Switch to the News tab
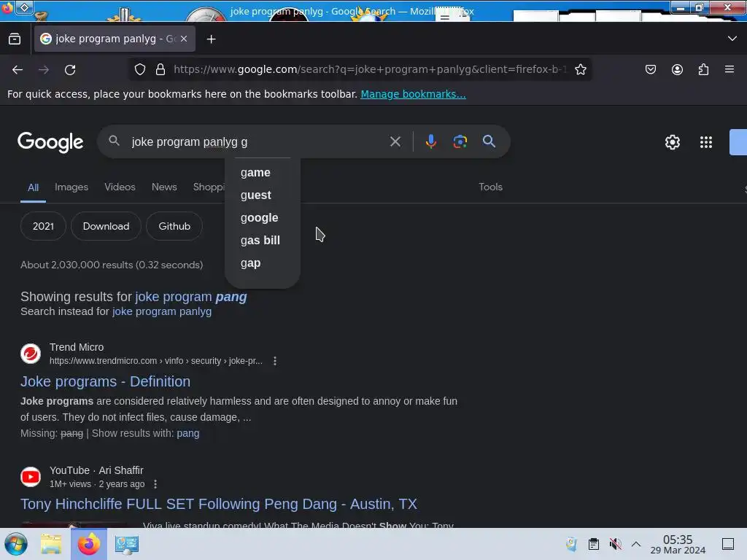Viewport: 747px width, 560px height. [164, 187]
